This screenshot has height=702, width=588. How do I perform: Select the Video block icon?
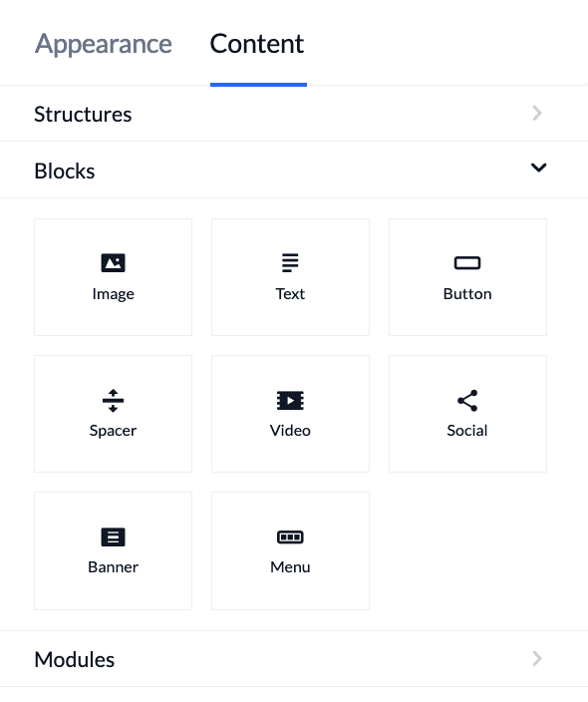tap(290, 400)
